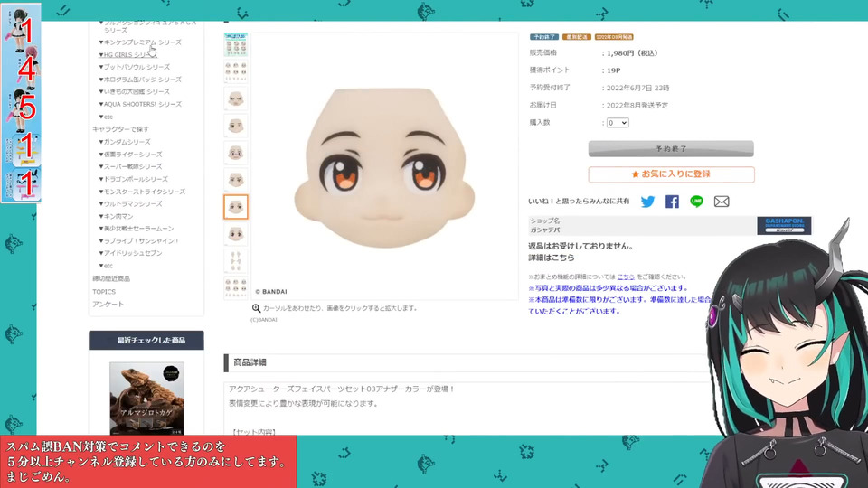Click the 2022年08月発送 orange badge
The width and height of the screenshot is (868, 488).
[614, 37]
